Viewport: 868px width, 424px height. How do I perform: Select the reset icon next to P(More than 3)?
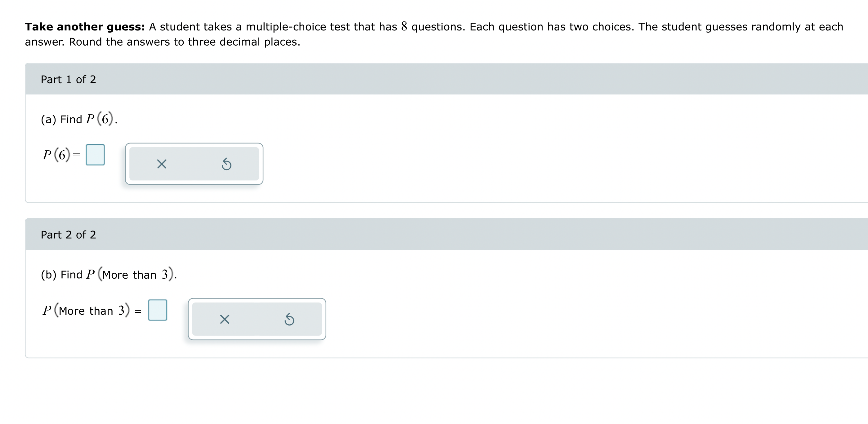coord(289,319)
